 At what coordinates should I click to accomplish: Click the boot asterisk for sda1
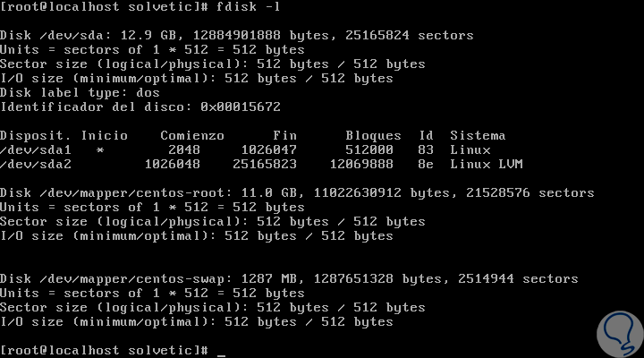[x=100, y=150]
